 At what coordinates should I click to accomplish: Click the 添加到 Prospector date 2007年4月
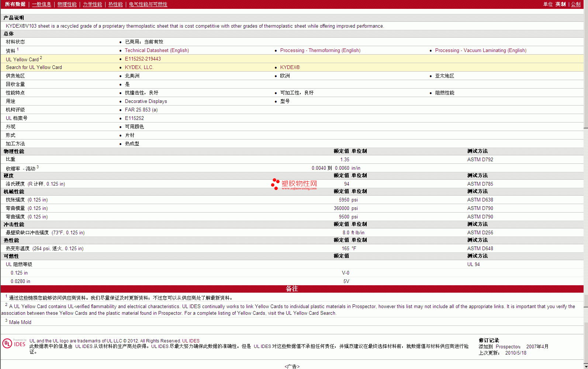point(537,347)
